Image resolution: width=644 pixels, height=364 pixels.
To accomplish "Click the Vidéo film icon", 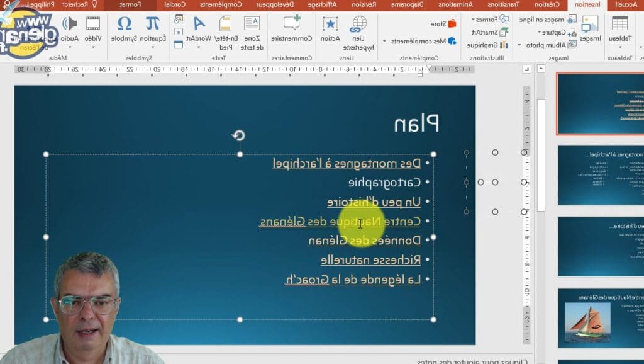I will tap(93, 23).
